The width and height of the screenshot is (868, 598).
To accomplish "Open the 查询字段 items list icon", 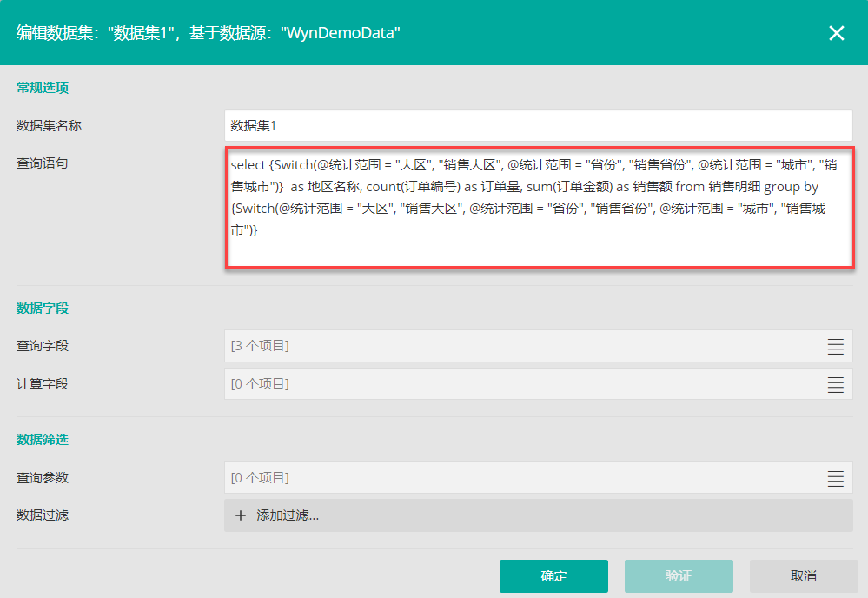I will (835, 347).
